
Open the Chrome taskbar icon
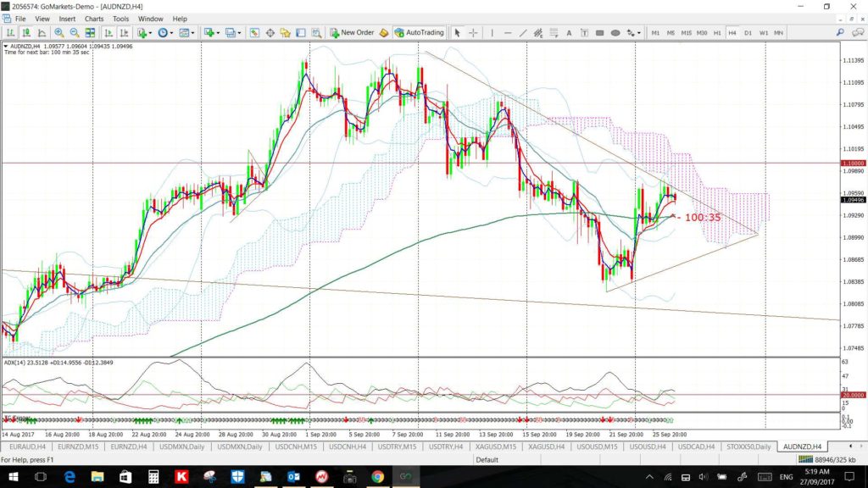[377, 476]
